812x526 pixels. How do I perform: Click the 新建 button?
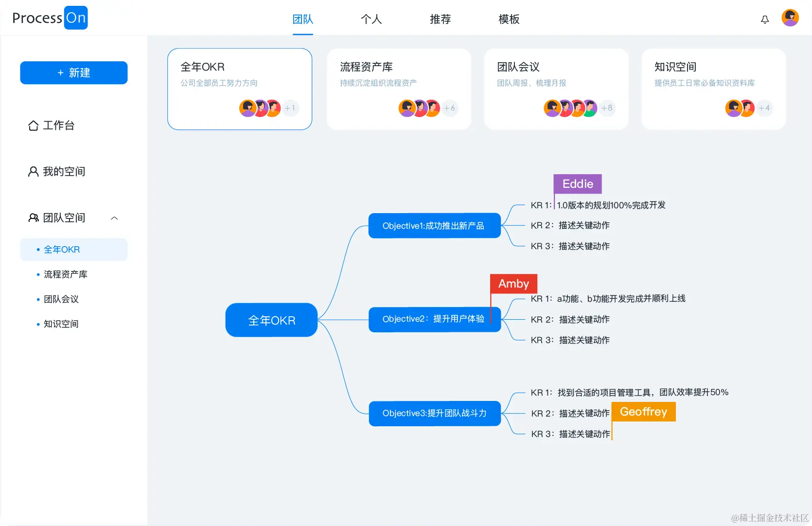(x=73, y=73)
